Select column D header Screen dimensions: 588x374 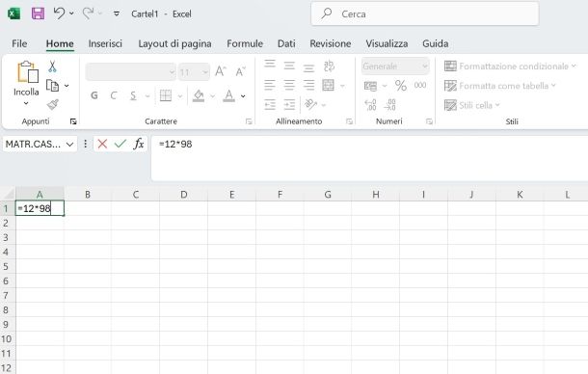click(x=184, y=195)
